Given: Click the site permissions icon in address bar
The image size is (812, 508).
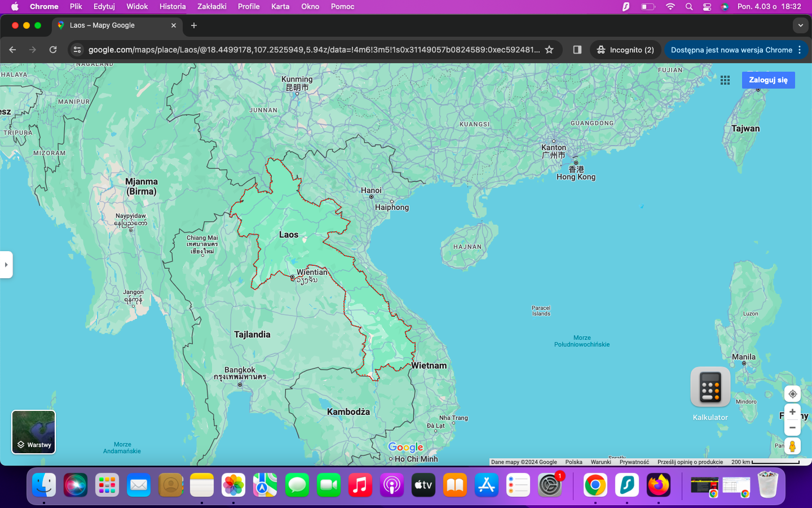Looking at the screenshot, I should [x=77, y=50].
